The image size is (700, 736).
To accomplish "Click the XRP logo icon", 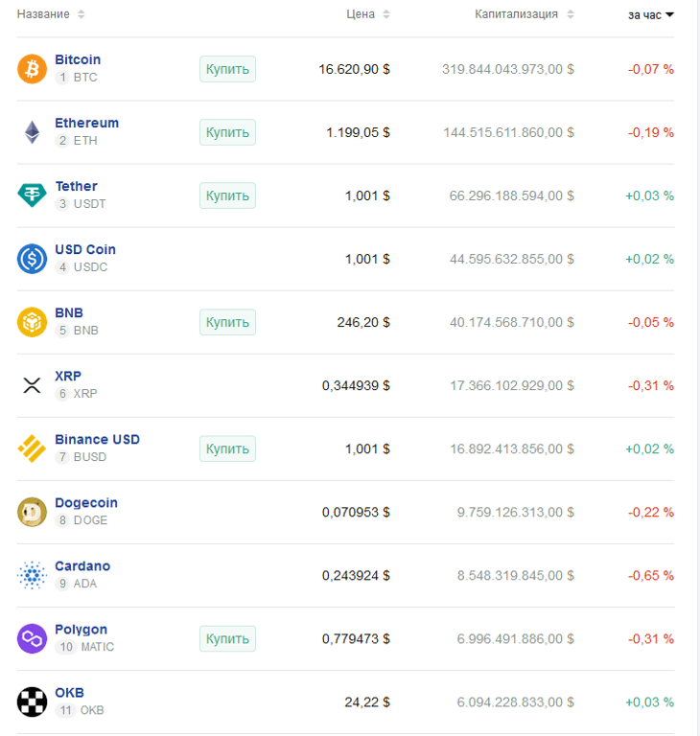I will pos(32,385).
